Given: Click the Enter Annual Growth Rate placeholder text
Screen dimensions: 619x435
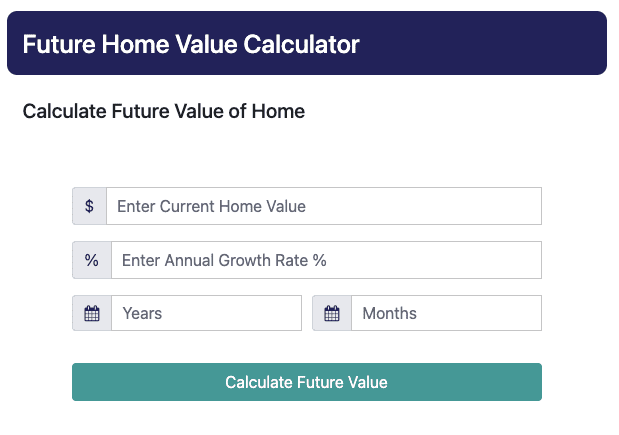Looking at the screenshot, I should point(224,261).
